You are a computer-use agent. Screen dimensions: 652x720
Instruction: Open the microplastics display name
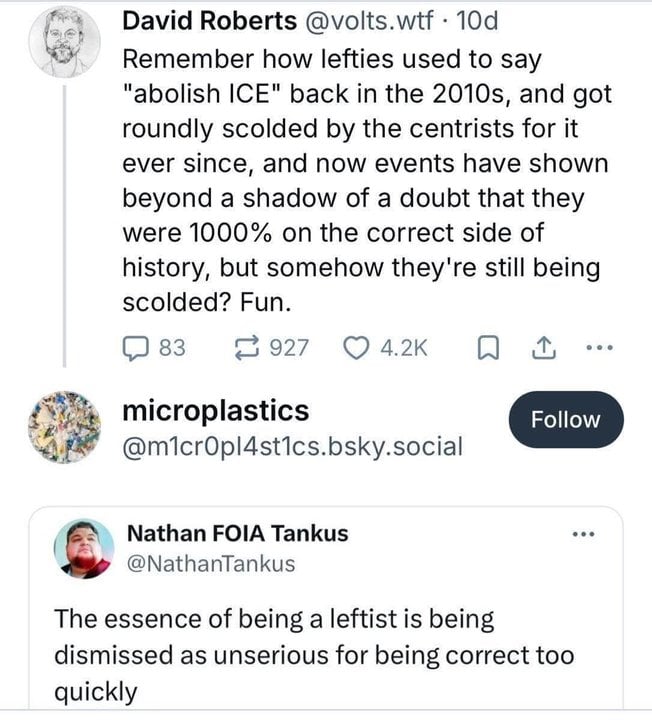215,410
